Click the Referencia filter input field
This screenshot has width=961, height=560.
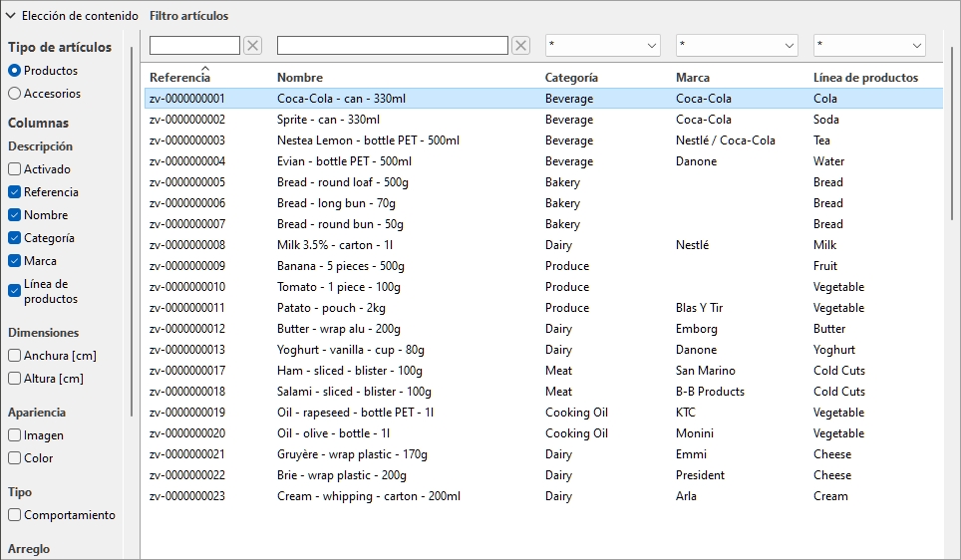tap(195, 46)
